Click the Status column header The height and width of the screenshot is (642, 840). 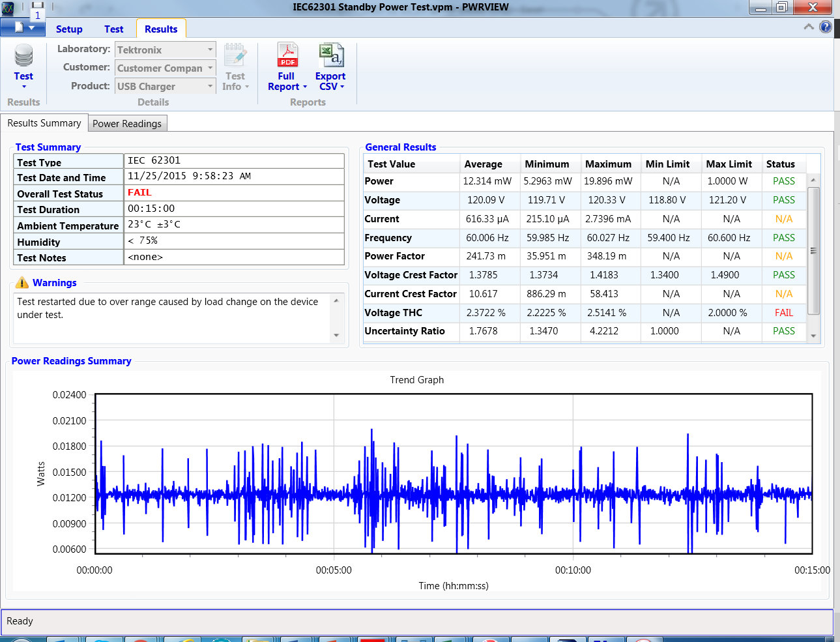click(x=780, y=164)
